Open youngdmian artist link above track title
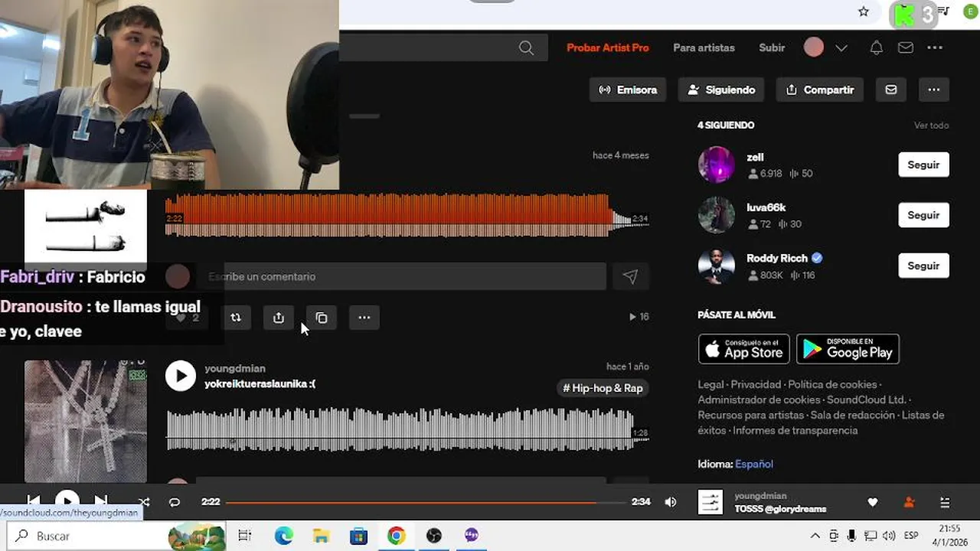 235,368
